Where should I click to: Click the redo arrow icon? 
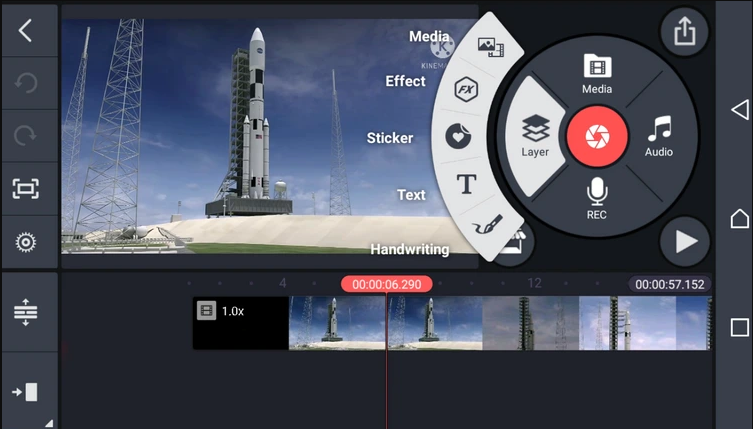pos(26,136)
